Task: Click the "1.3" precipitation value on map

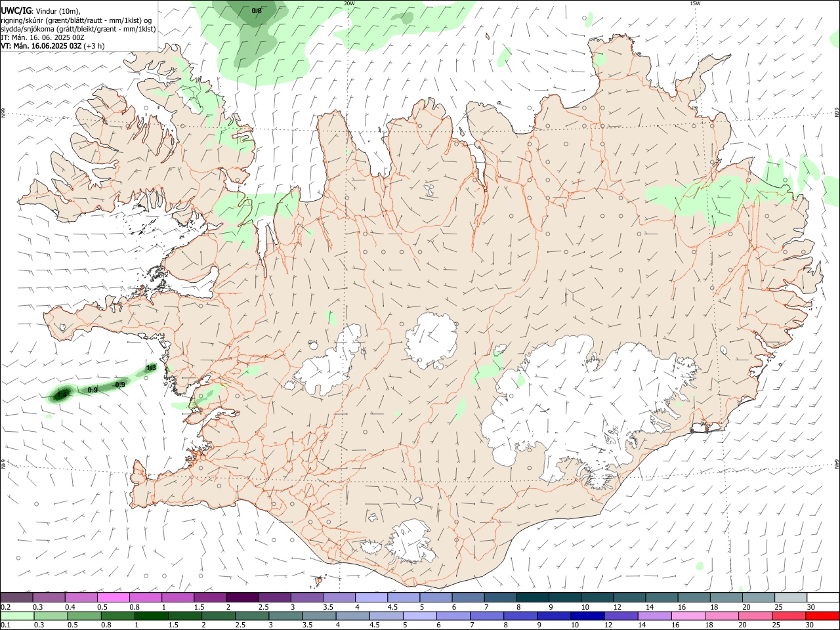Action: (151, 368)
